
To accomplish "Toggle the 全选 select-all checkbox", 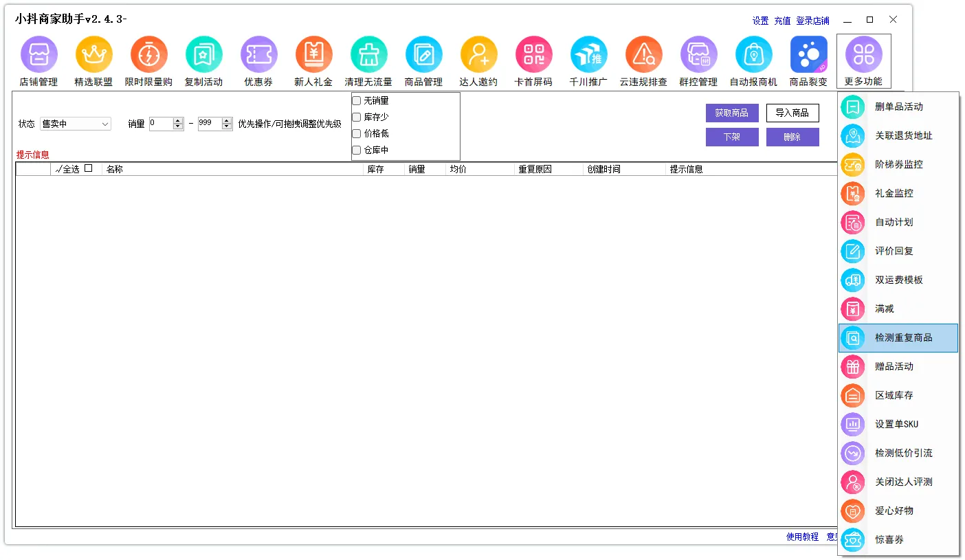I will pos(88,168).
